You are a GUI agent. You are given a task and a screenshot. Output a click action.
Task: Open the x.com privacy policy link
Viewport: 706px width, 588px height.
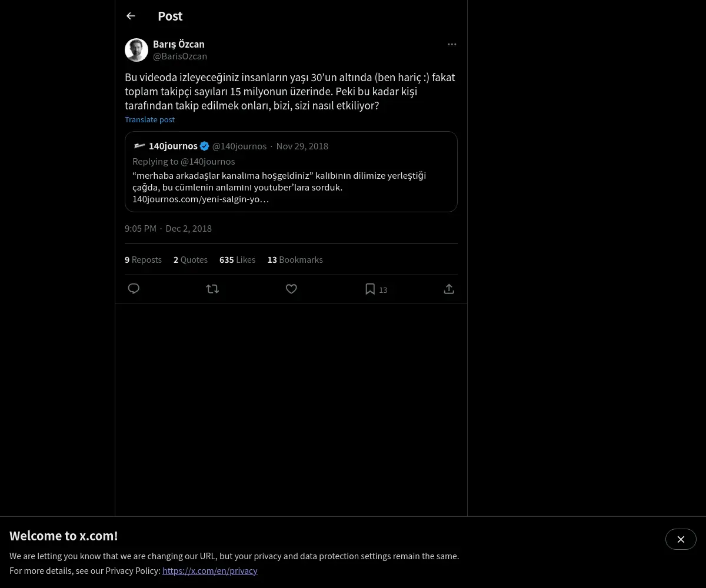pos(210,570)
